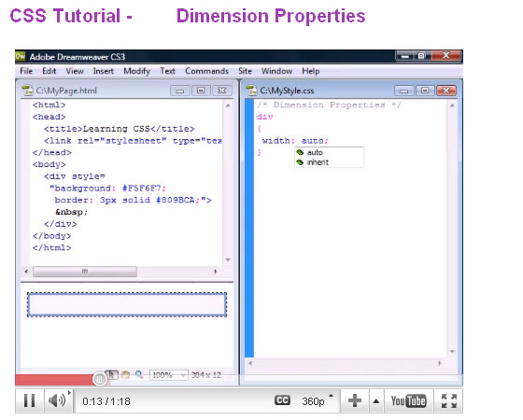Open video on YouTube logo
This screenshot has height=420, width=523.
409,400
